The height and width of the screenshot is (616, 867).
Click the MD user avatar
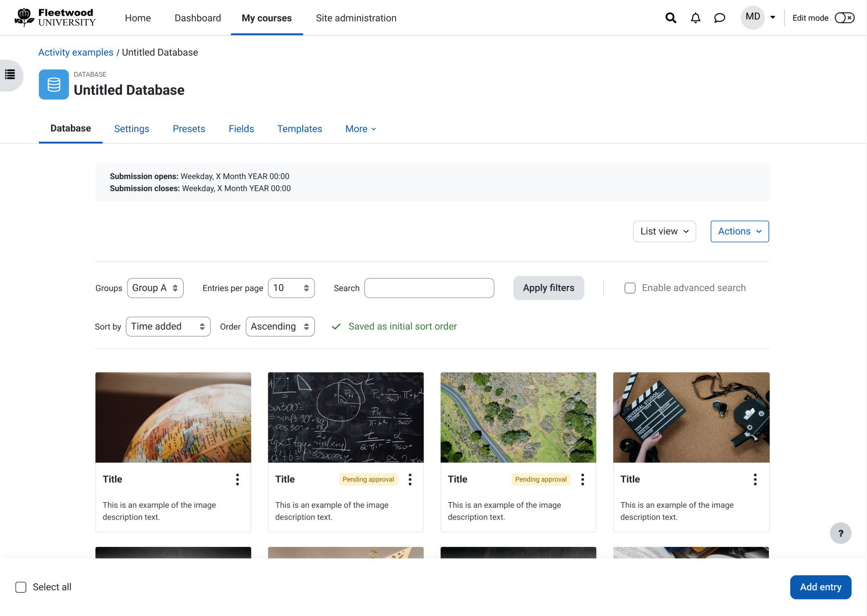tap(753, 17)
